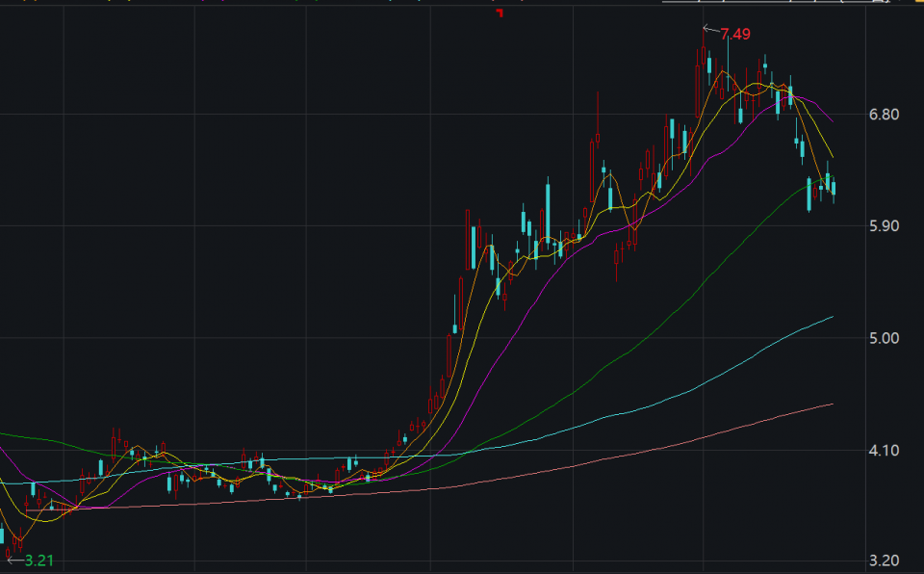Click the red corner marker at chart top
The height and width of the screenshot is (574, 924).
500,13
